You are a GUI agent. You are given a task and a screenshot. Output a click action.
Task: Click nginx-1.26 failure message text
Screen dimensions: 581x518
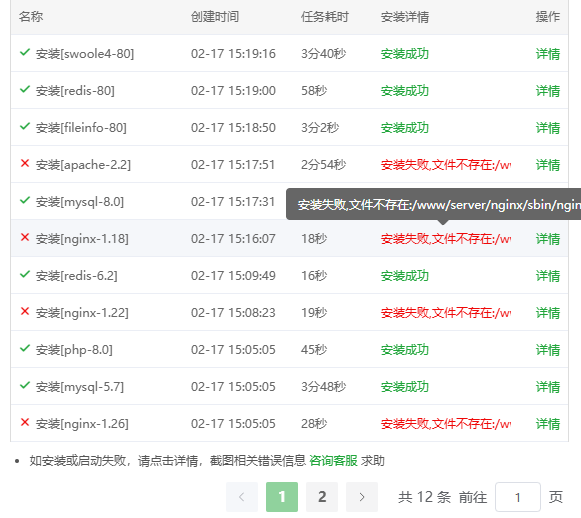(446, 424)
